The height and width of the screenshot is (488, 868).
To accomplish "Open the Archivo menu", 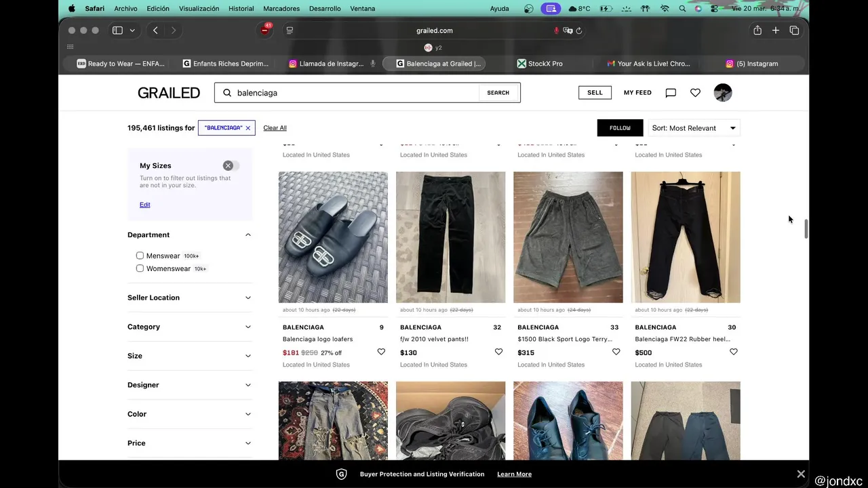I will coord(125,8).
